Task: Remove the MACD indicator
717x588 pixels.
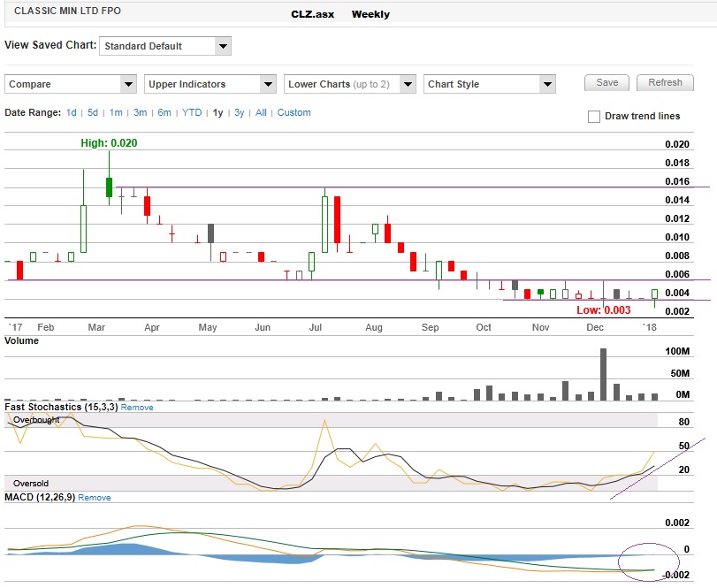Action: coord(95,498)
